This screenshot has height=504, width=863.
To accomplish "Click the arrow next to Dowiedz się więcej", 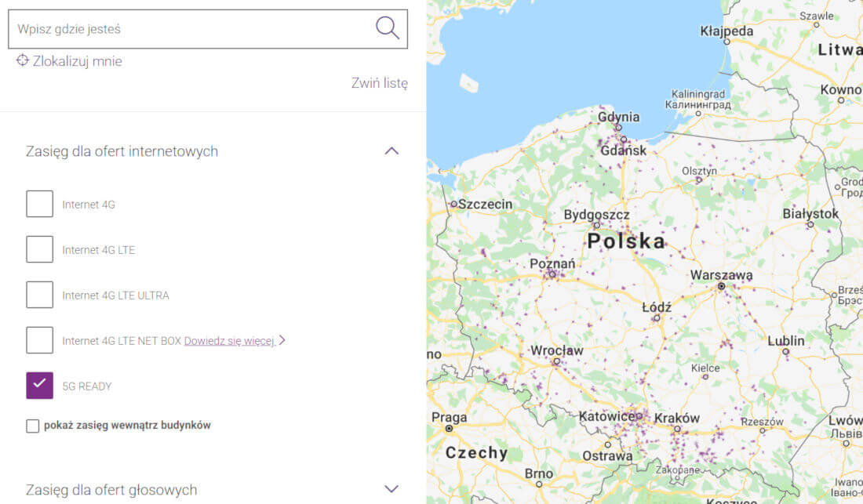I will [x=282, y=340].
